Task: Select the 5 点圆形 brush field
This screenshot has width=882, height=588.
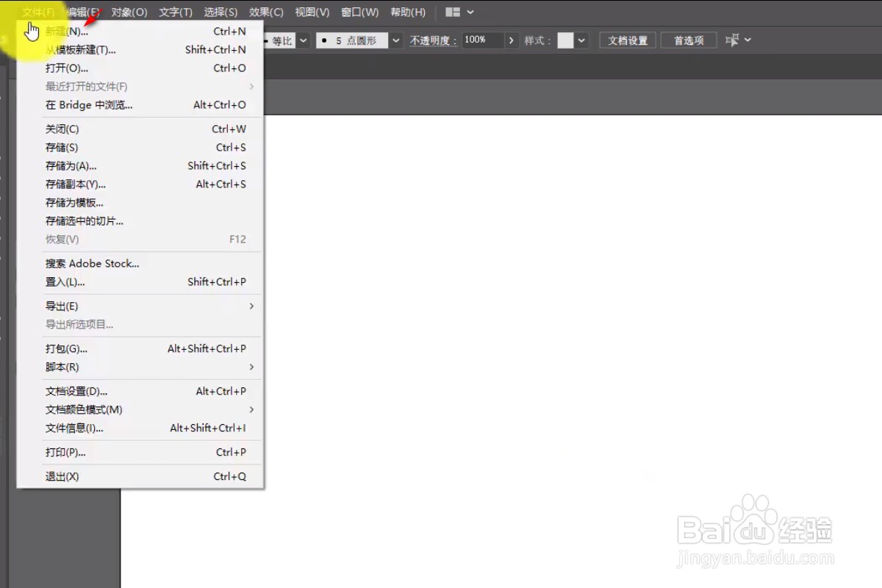Action: coord(352,40)
